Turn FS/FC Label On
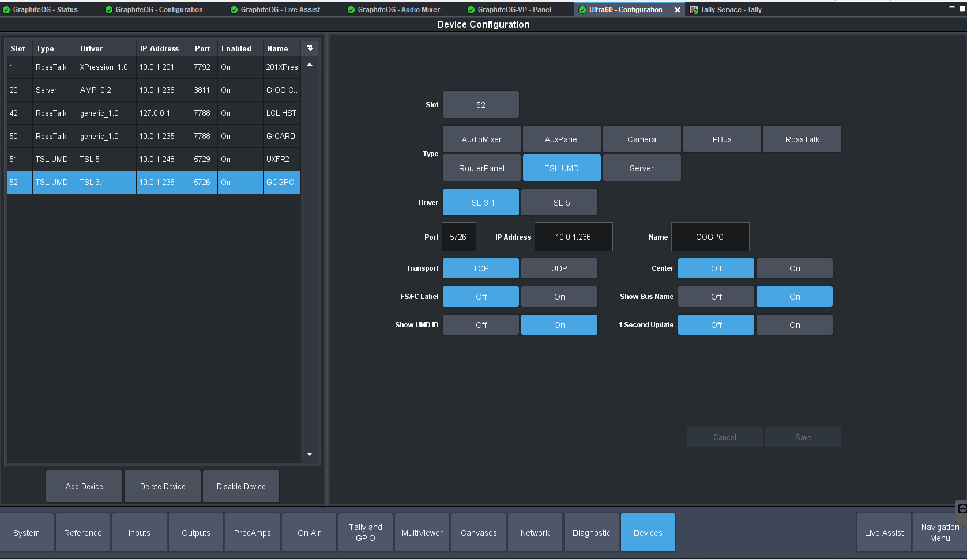967x560 pixels. tap(559, 297)
